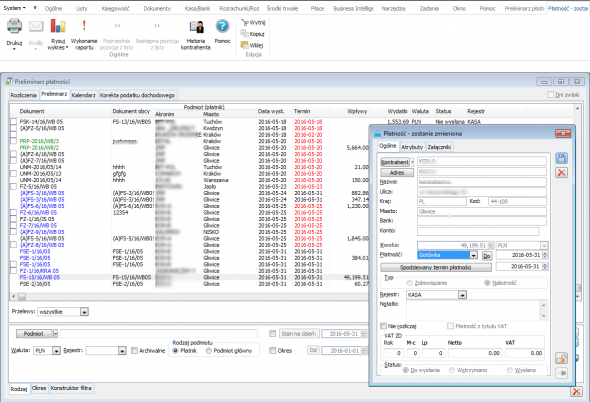Click Konto input field
The height and width of the screenshot is (402, 590).
(478, 231)
